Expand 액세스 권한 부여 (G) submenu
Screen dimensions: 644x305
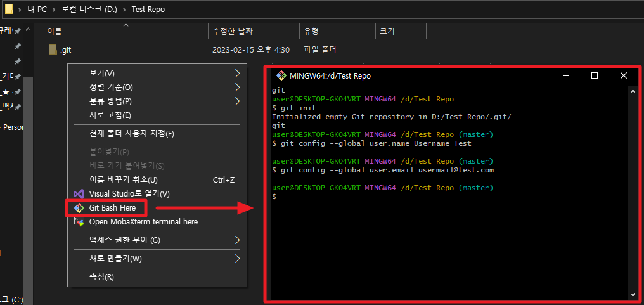[x=157, y=240]
